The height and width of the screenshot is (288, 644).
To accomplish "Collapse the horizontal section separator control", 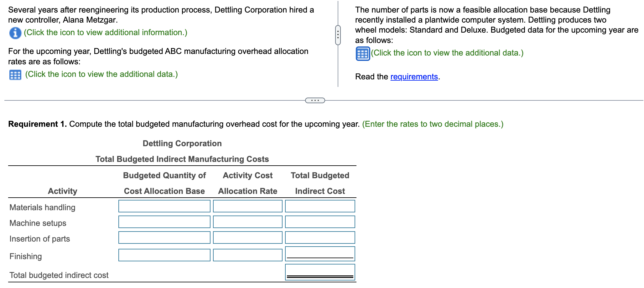I will click(315, 100).
